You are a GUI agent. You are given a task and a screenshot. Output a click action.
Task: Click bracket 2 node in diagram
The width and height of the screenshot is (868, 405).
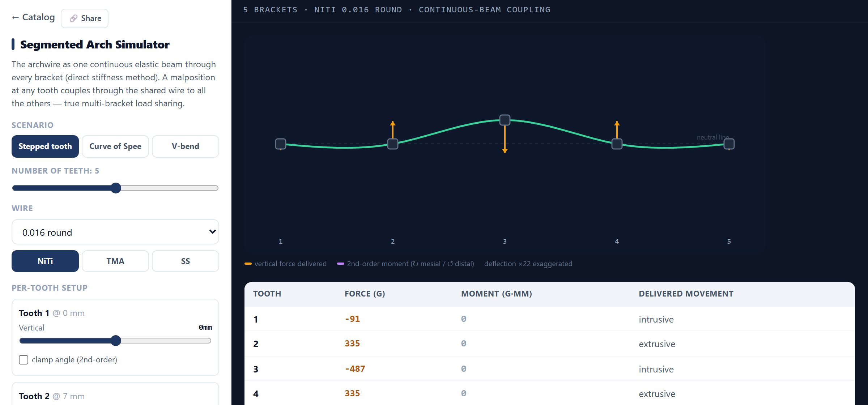(393, 144)
